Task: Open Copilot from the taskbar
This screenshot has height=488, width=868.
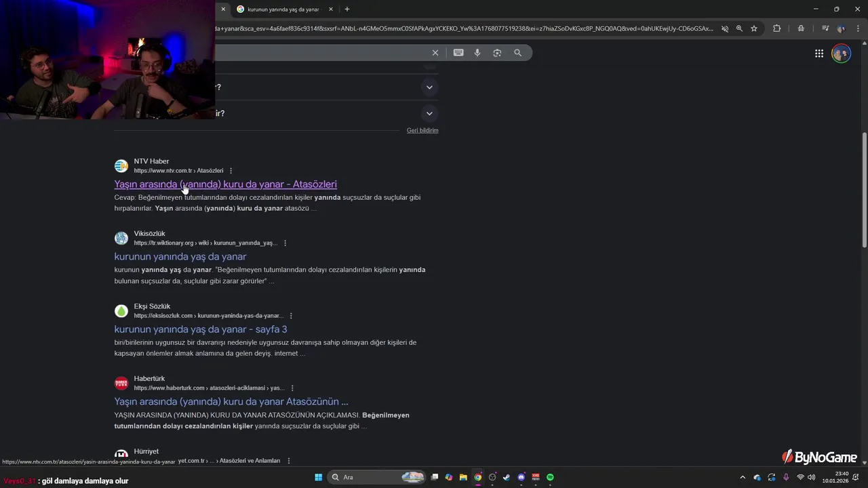Action: tap(449, 477)
